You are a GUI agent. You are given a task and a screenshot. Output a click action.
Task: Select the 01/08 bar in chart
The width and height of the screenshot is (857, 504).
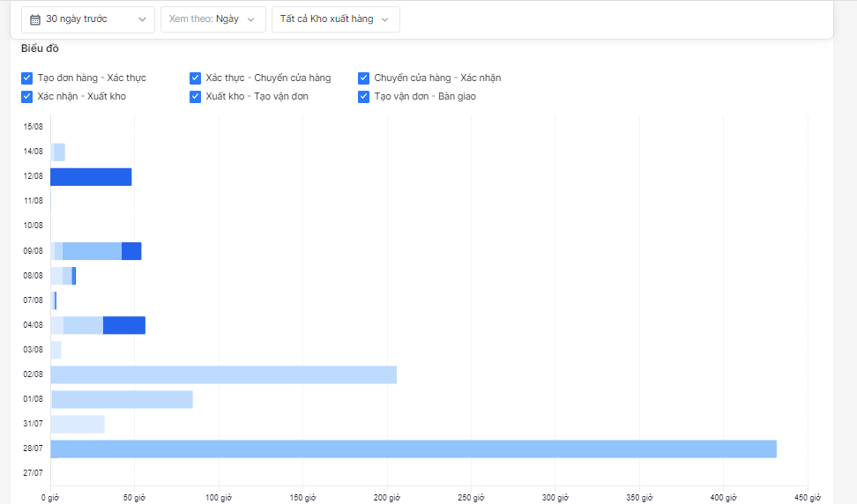coord(122,399)
